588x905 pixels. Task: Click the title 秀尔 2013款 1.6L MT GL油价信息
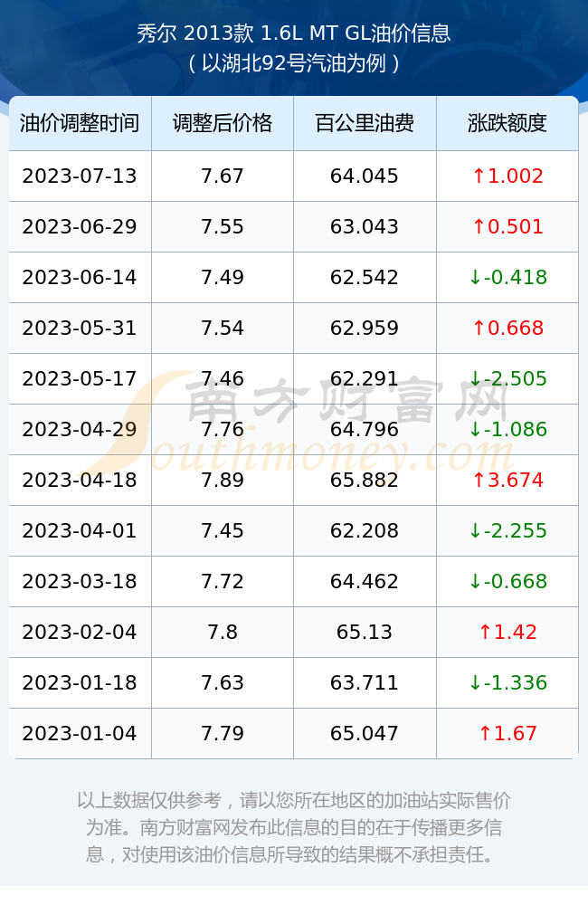[x=294, y=33]
